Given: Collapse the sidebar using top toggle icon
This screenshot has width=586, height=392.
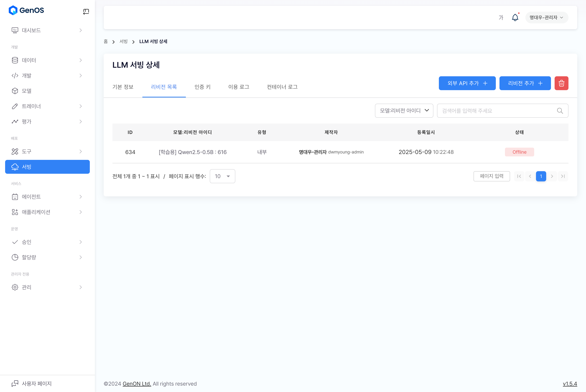Looking at the screenshot, I should [x=86, y=11].
